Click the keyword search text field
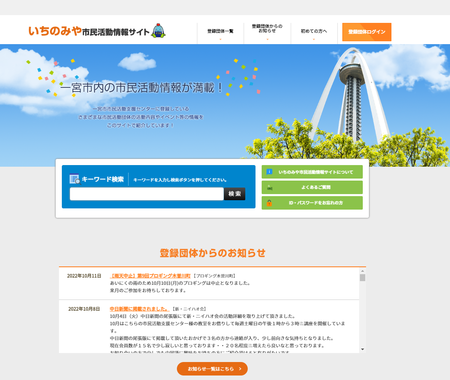This screenshot has width=450, height=380. tap(147, 194)
